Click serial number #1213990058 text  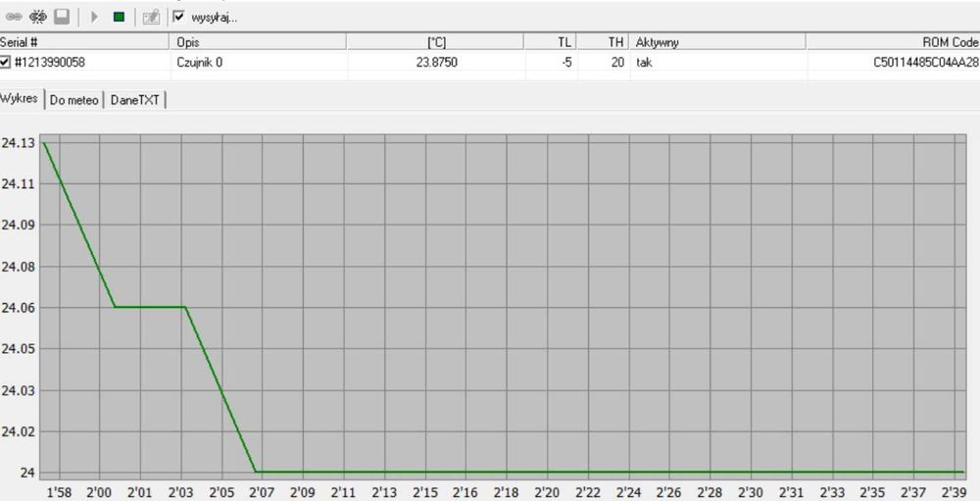pyautogui.click(x=49, y=62)
